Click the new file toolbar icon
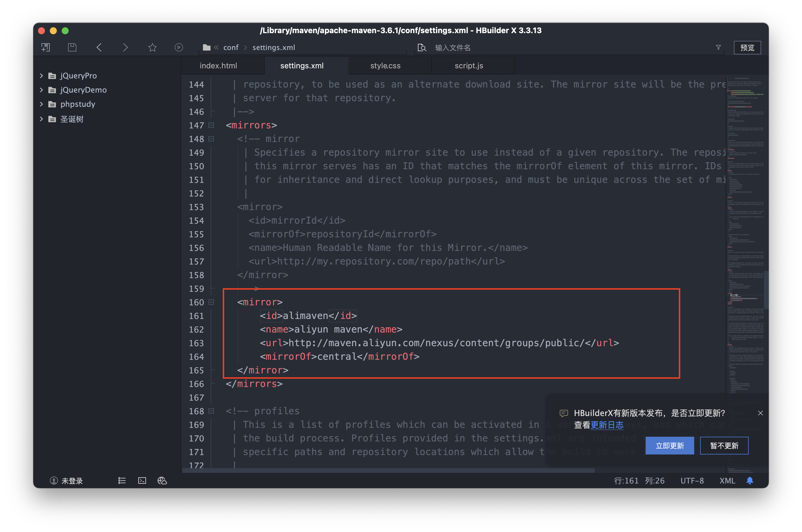 pyautogui.click(x=46, y=48)
